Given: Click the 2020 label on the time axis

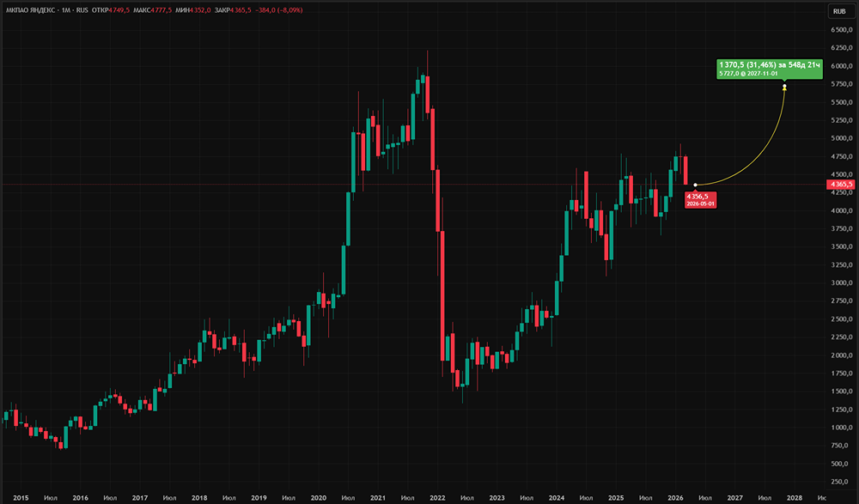Looking at the screenshot, I should 319,498.
